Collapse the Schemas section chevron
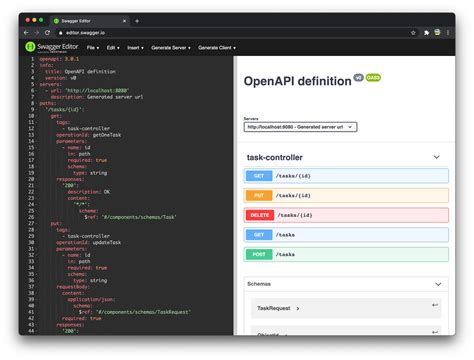The width and height of the screenshot is (474, 360). coord(438,284)
